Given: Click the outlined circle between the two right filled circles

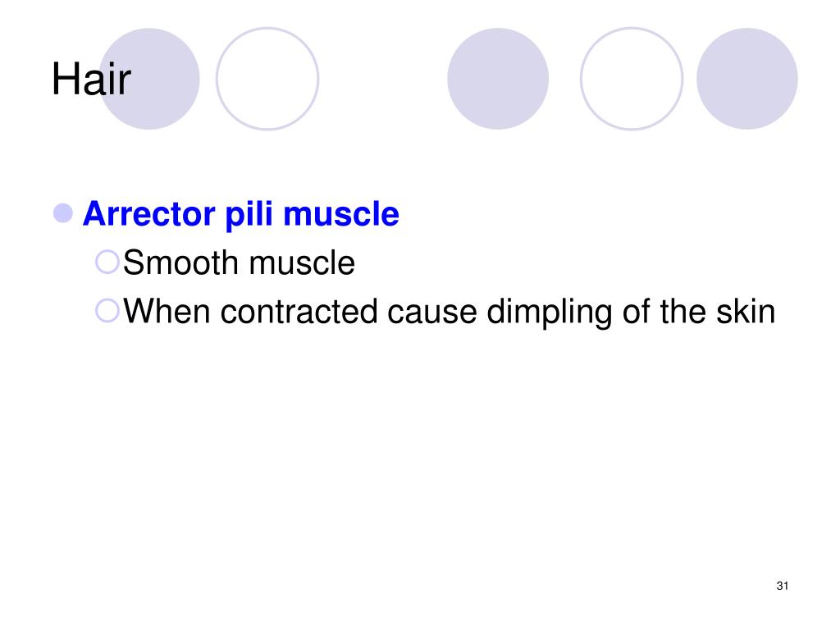Looking at the screenshot, I should [632, 79].
